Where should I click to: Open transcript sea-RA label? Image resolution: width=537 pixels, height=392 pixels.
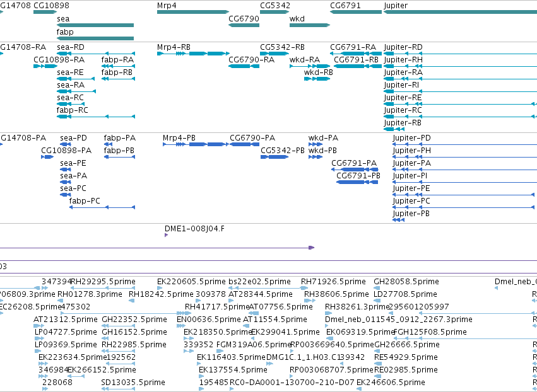point(71,85)
